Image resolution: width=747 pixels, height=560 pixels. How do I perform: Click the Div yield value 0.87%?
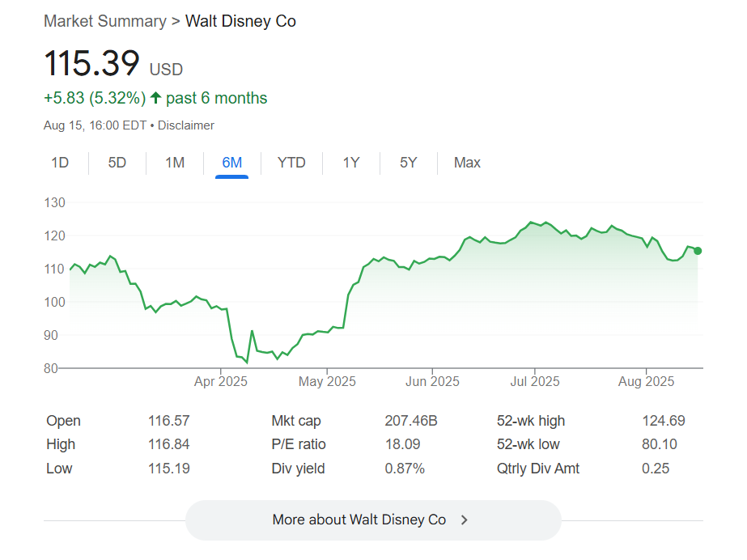405,469
